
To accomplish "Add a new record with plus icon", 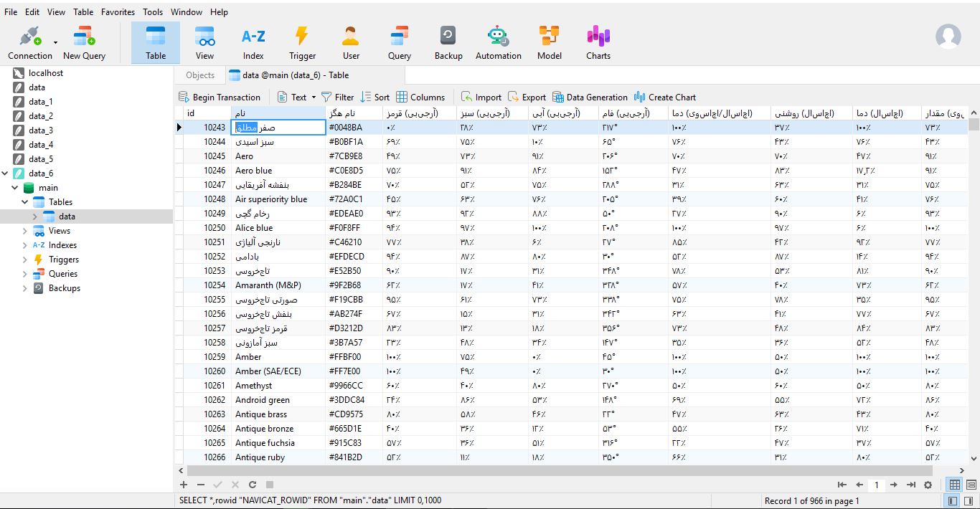I will [x=184, y=485].
